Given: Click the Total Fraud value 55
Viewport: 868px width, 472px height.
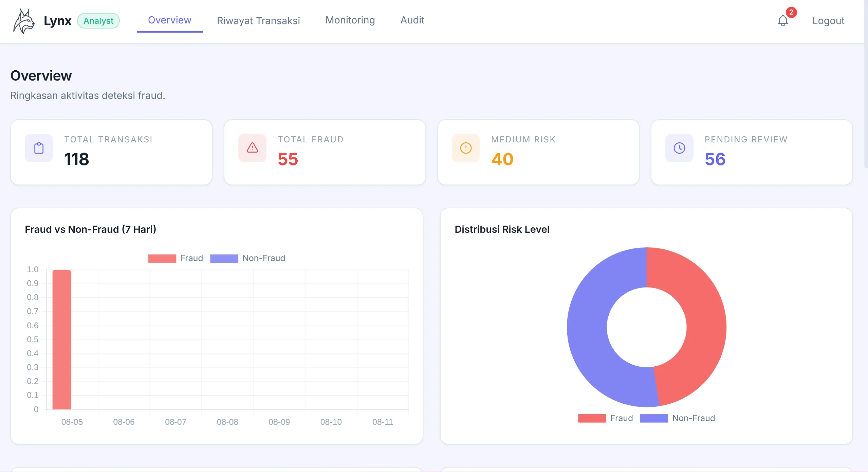Looking at the screenshot, I should (288, 159).
